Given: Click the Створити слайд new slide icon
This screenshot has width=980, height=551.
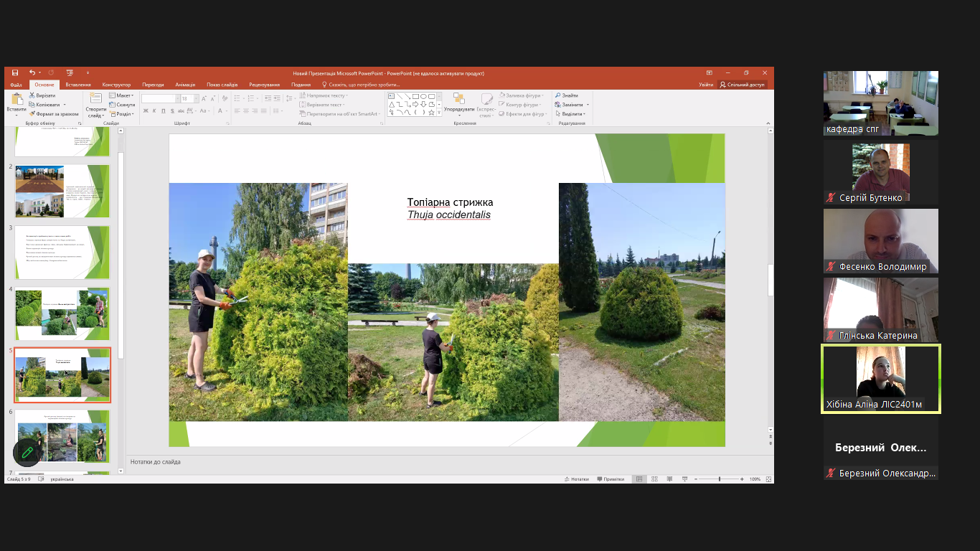Looking at the screenshot, I should (95, 100).
